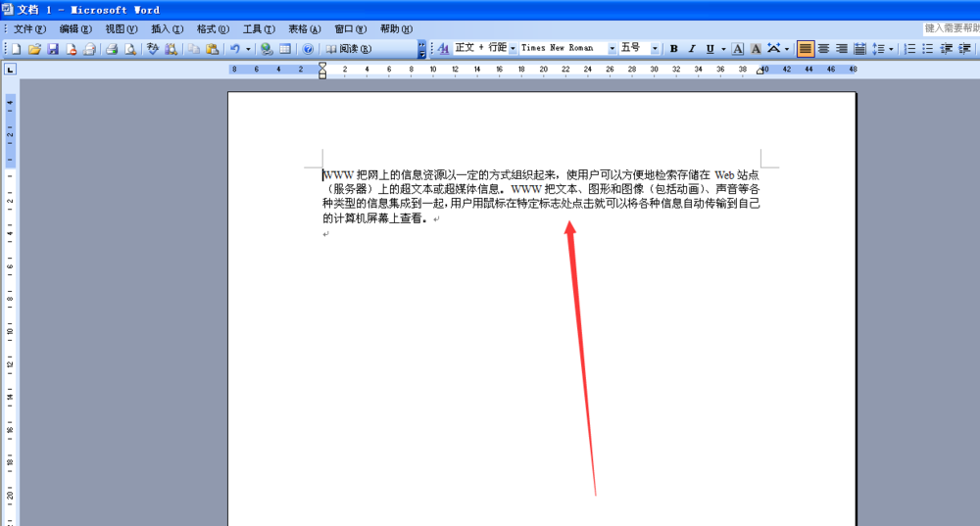This screenshot has height=526, width=980.
Task: Save the document with the floppy icon
Action: click(53, 49)
